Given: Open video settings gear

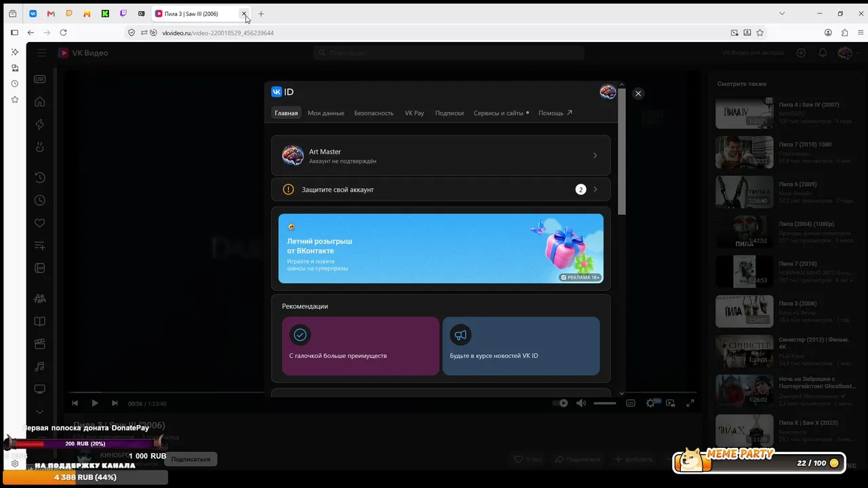Looking at the screenshot, I should pyautogui.click(x=650, y=403).
